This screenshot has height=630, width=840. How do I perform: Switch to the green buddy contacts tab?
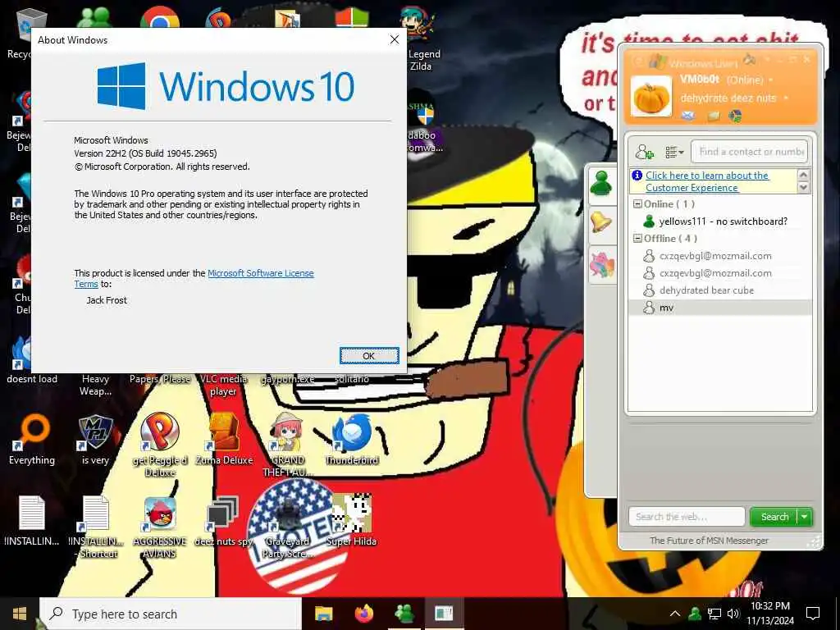[x=601, y=183]
